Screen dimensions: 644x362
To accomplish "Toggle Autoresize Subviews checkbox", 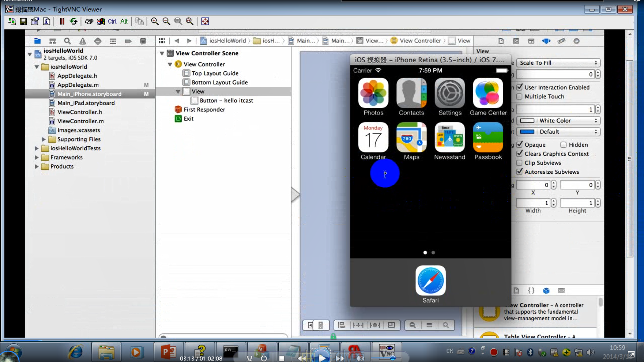I will pyautogui.click(x=519, y=171).
